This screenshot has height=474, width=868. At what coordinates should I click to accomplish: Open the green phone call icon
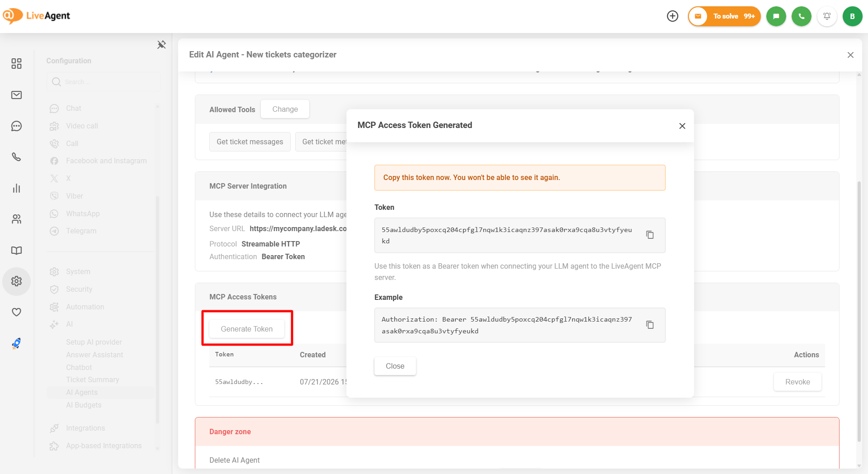[x=802, y=16]
